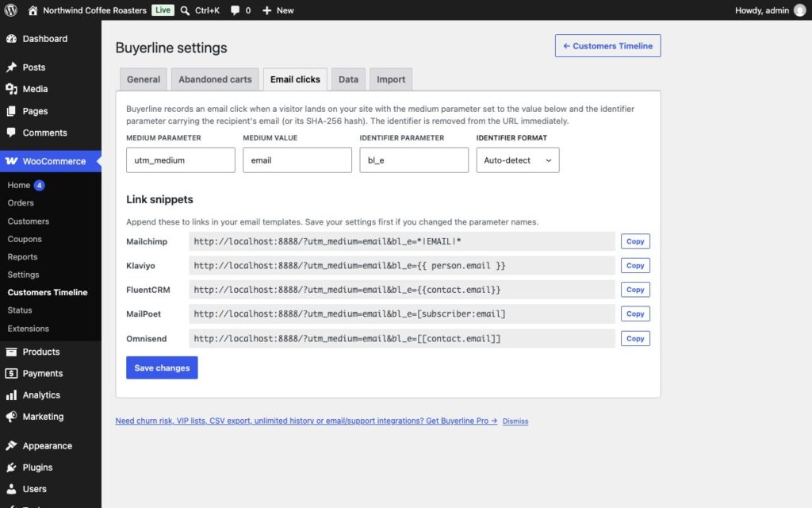
Task: Click the Ctrl+K search shortcut label
Action: [x=207, y=10]
